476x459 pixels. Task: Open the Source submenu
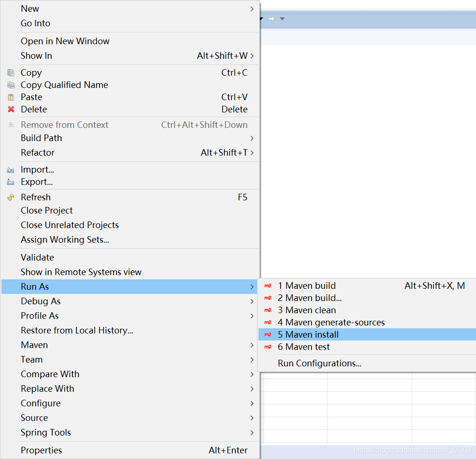pos(130,418)
